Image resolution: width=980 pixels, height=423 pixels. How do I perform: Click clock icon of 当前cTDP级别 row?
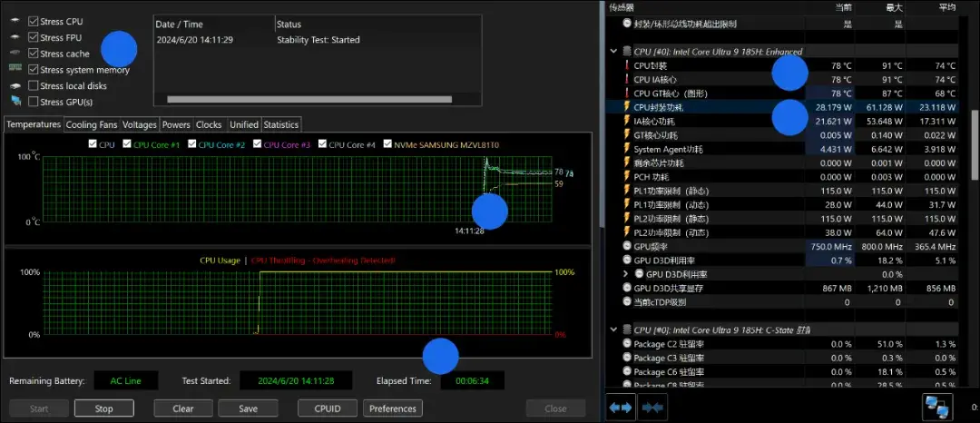pos(627,301)
